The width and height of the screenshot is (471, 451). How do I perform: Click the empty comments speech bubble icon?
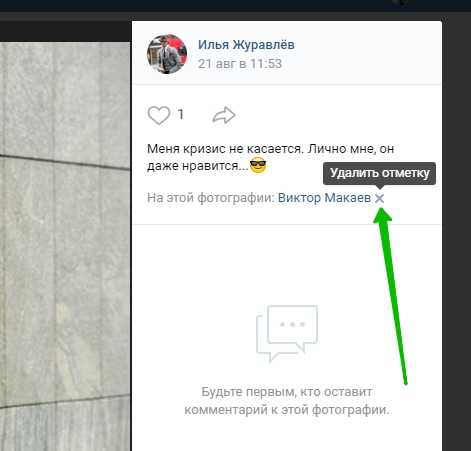pyautogui.click(x=287, y=333)
